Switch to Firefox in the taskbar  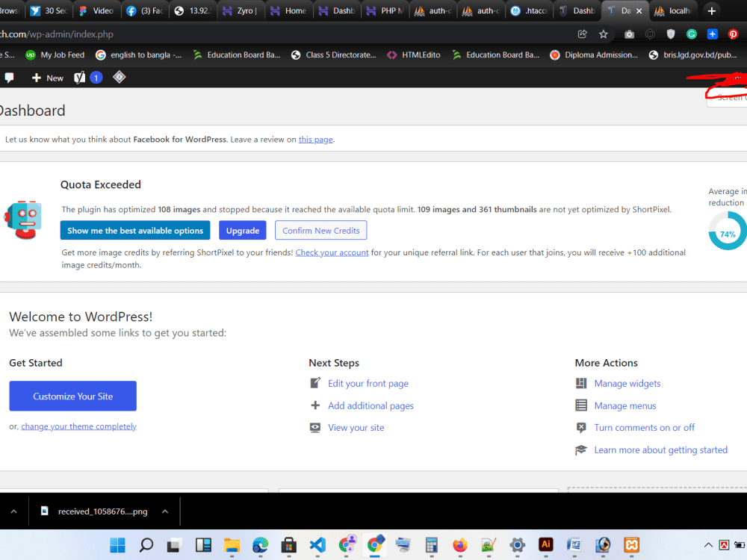[x=460, y=545]
